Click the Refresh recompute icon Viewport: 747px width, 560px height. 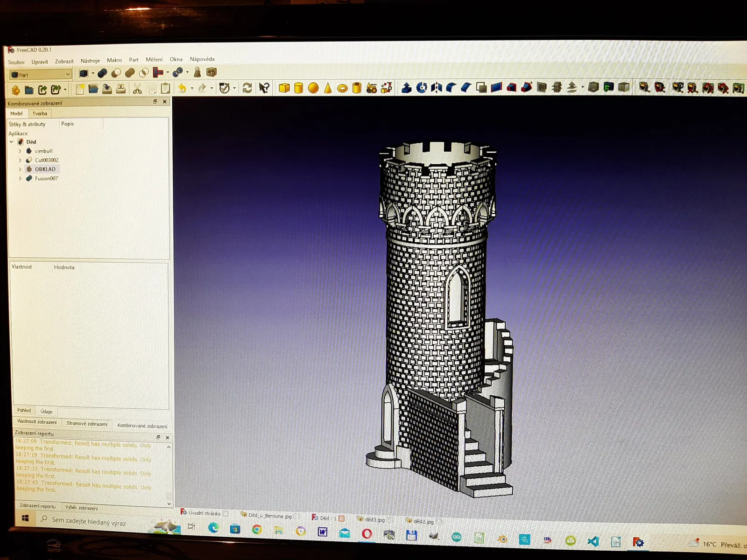pos(247,88)
